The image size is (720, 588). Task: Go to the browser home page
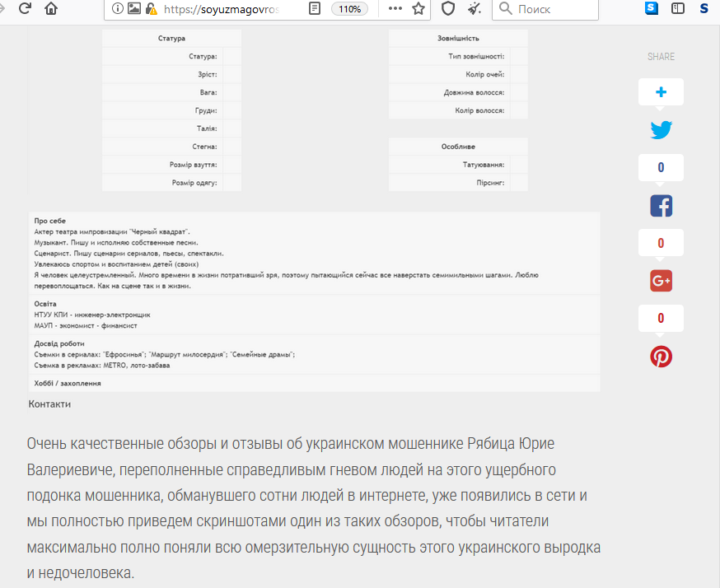click(51, 9)
